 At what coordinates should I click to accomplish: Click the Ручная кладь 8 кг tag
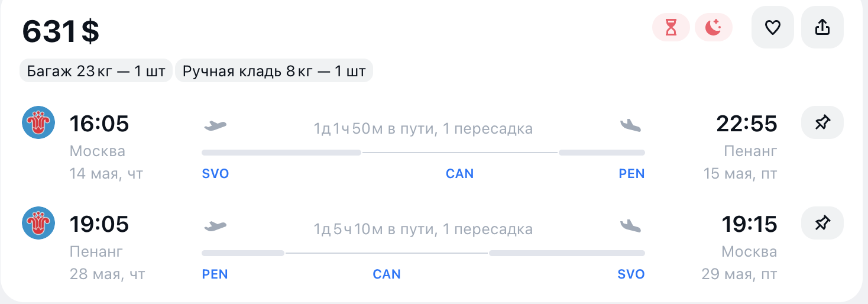pos(274,72)
